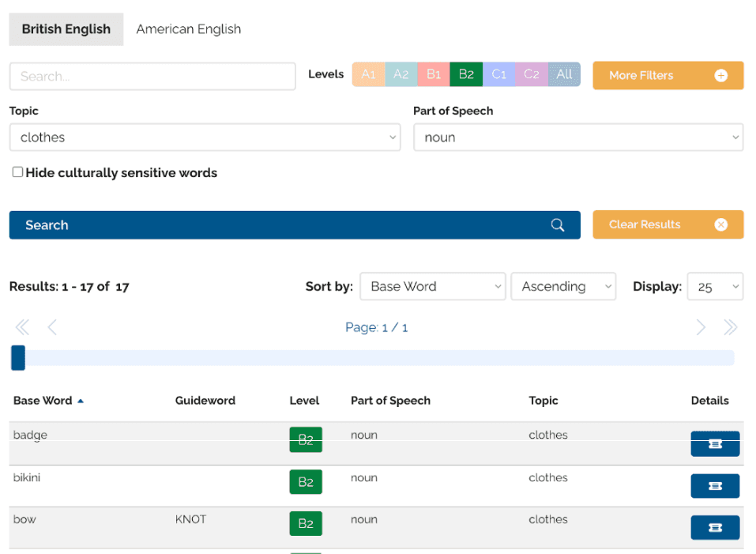This screenshot has width=756, height=554.
Task: Select the British English tab
Action: (x=66, y=29)
